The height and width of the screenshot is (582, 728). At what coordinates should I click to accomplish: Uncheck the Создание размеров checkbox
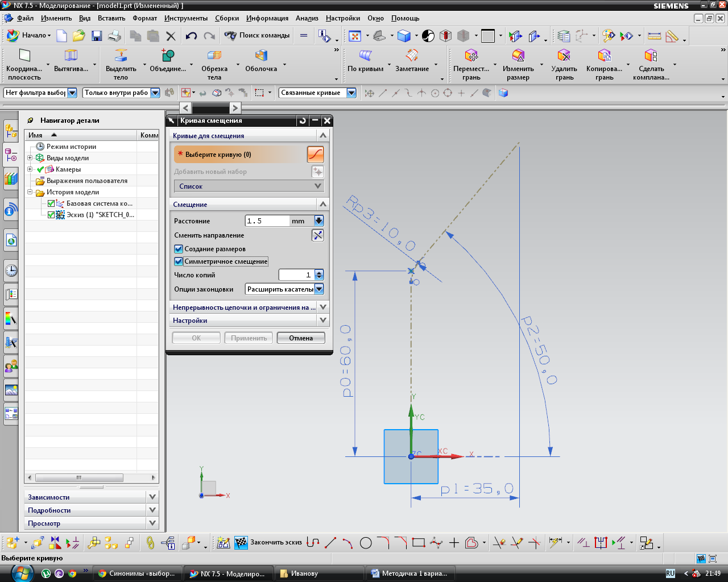[x=179, y=249]
